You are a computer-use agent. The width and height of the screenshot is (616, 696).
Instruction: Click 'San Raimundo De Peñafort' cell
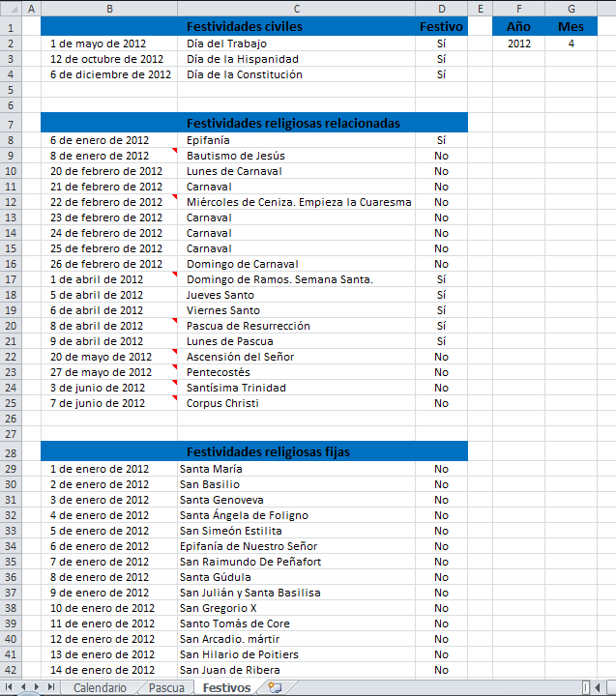[297, 562]
